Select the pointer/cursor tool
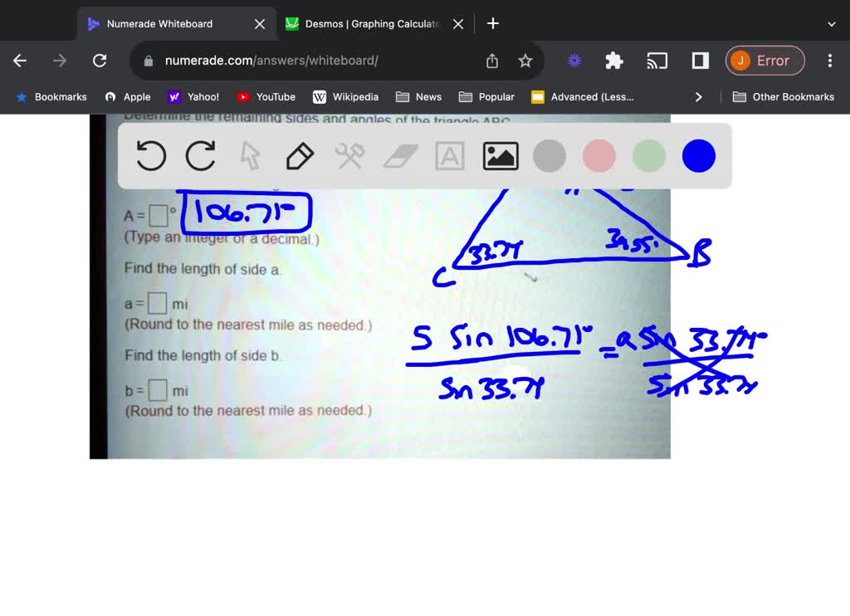This screenshot has width=850, height=616. point(250,155)
